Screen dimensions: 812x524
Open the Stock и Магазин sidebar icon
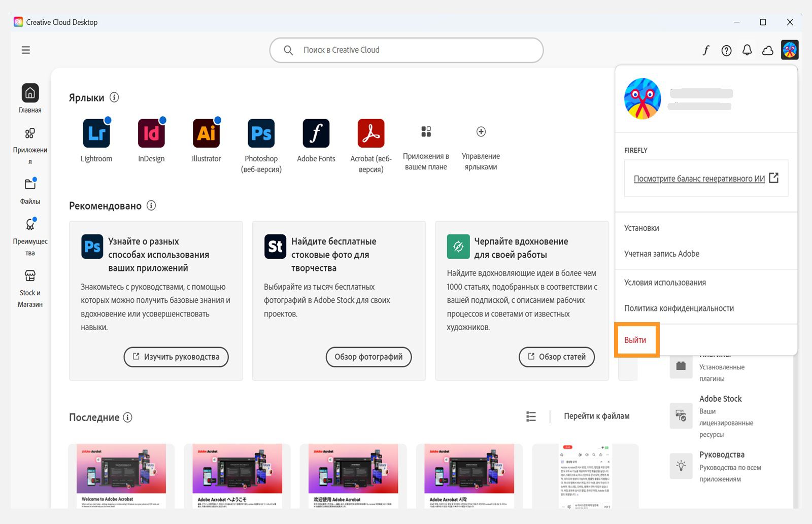coord(30,275)
